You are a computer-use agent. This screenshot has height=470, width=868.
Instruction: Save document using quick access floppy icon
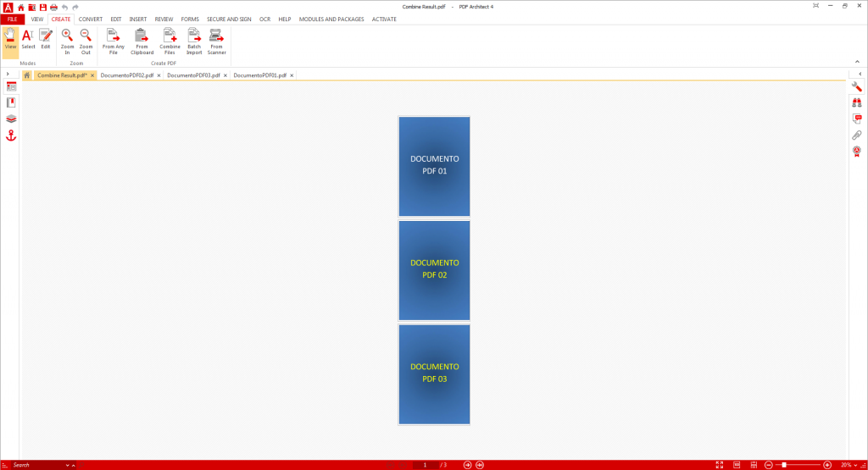click(x=42, y=7)
